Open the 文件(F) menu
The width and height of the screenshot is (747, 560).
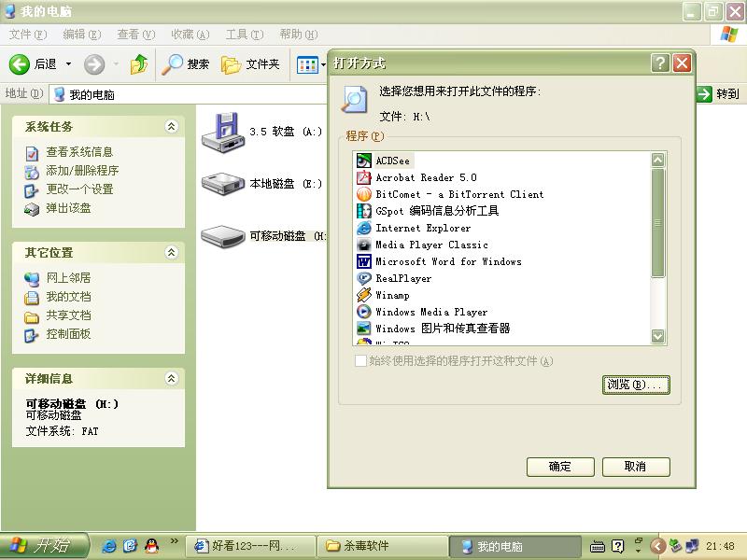click(x=28, y=35)
